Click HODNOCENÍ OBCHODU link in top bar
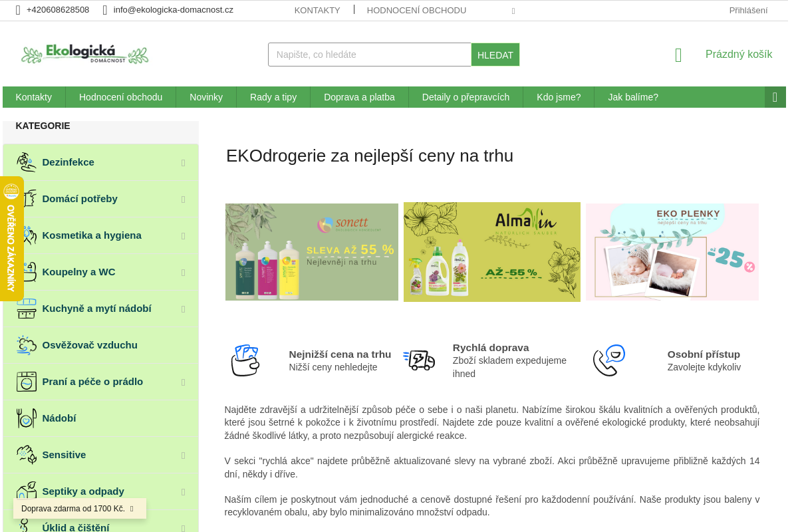The image size is (798, 532). [x=416, y=10]
